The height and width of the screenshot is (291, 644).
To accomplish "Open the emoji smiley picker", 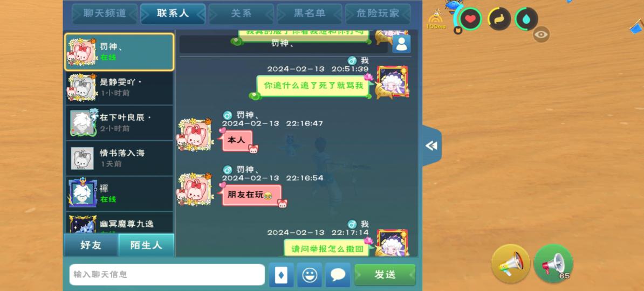I will click(309, 275).
